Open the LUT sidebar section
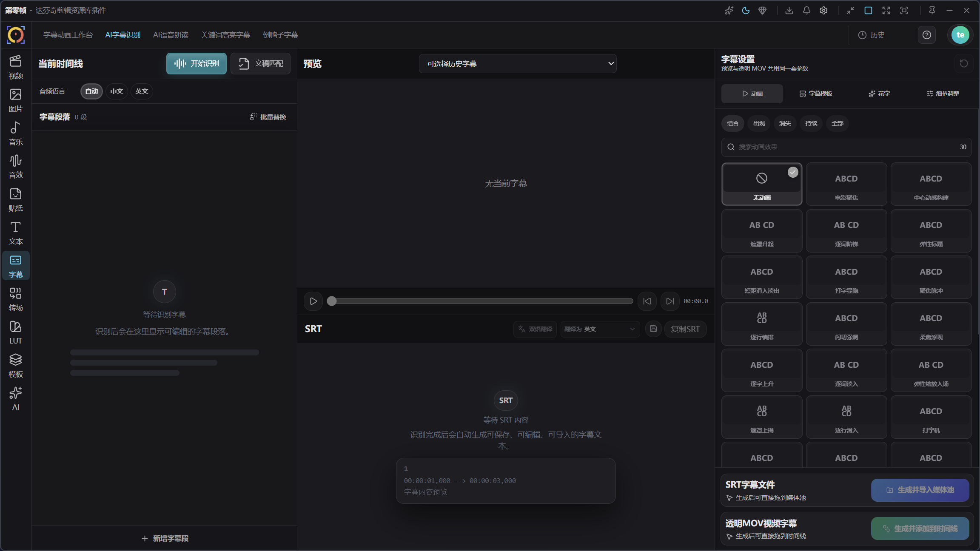This screenshot has width=980, height=551. coord(16,332)
